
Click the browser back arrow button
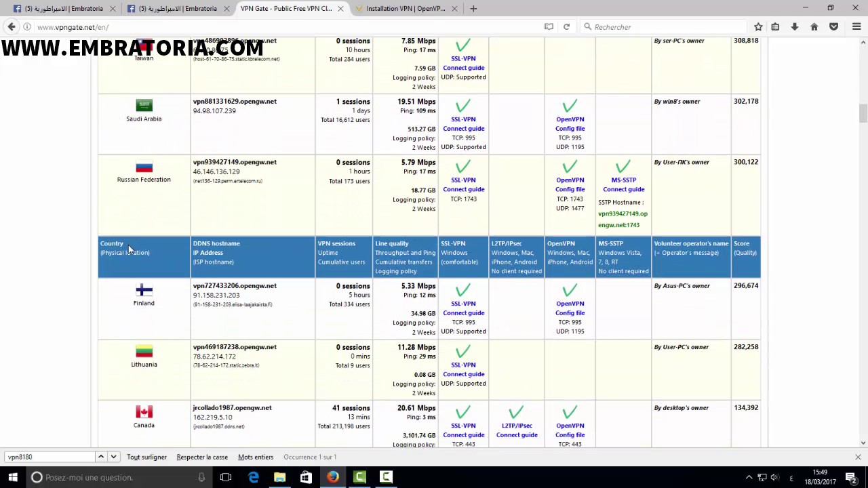pos(12,27)
